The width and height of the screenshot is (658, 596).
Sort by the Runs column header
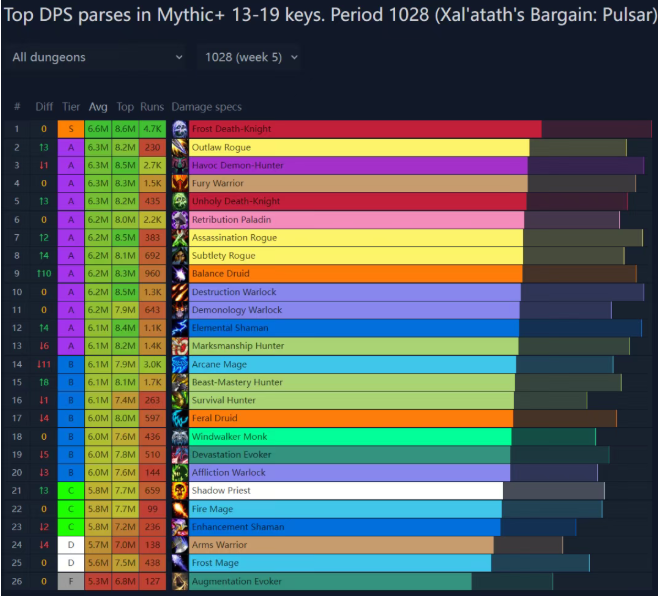coord(152,107)
